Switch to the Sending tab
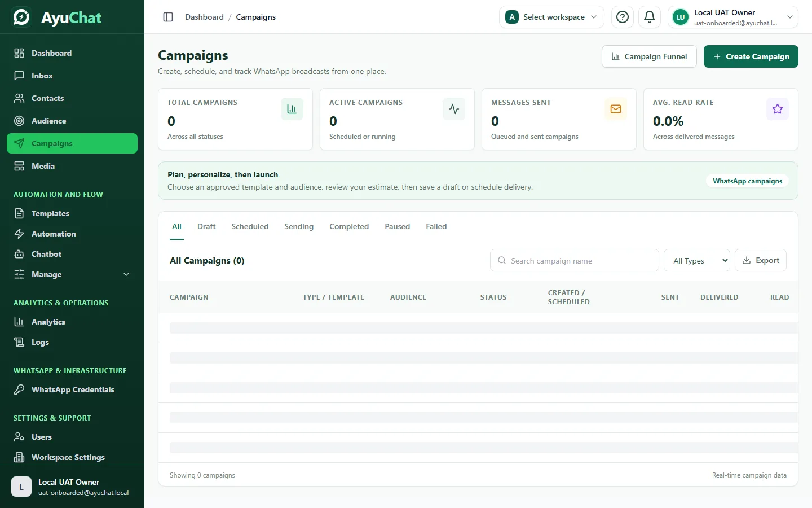 tap(299, 226)
